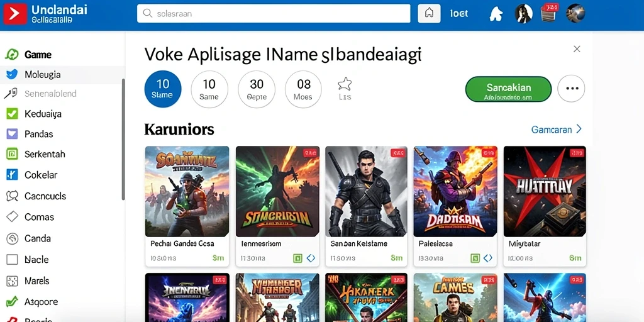Open the Cokelar blue icon

click(x=12, y=175)
